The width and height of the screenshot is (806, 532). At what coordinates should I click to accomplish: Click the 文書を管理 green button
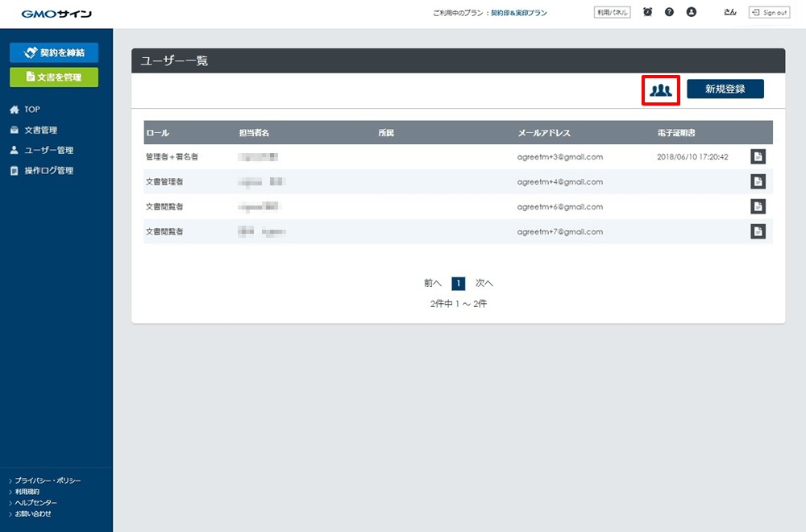tap(54, 77)
